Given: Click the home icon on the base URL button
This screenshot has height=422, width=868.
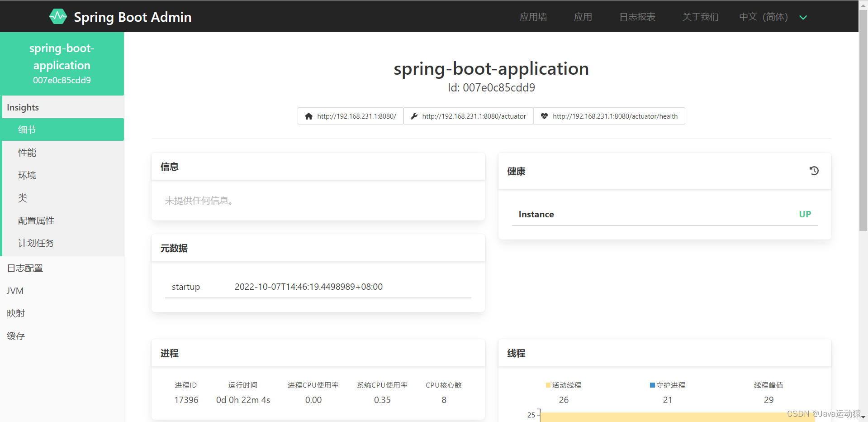Looking at the screenshot, I should click(309, 116).
